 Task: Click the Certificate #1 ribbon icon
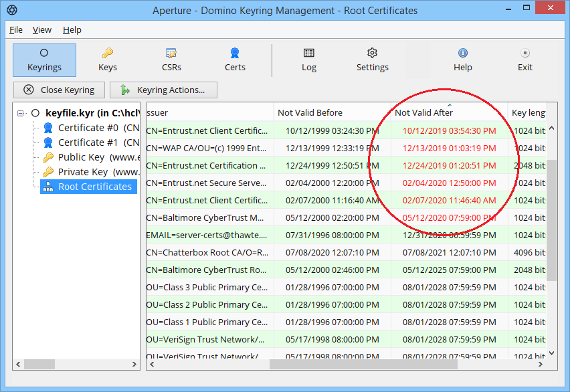point(48,142)
